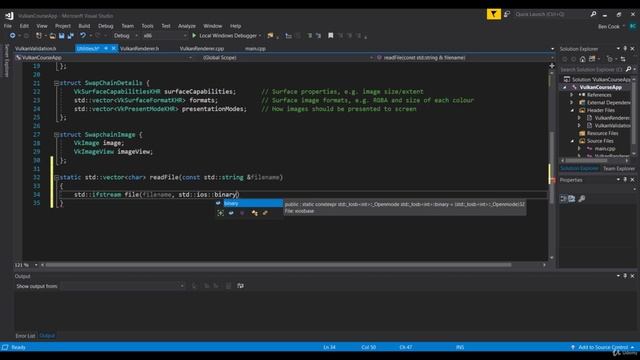Open the File menu
Image resolution: width=640 pixels, height=360 pixels.
point(8,26)
